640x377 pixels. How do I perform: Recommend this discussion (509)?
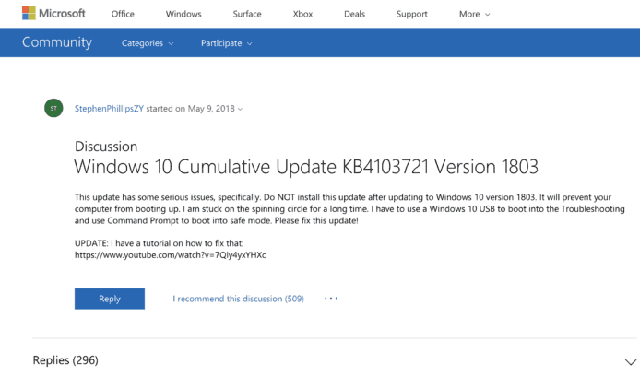238,299
